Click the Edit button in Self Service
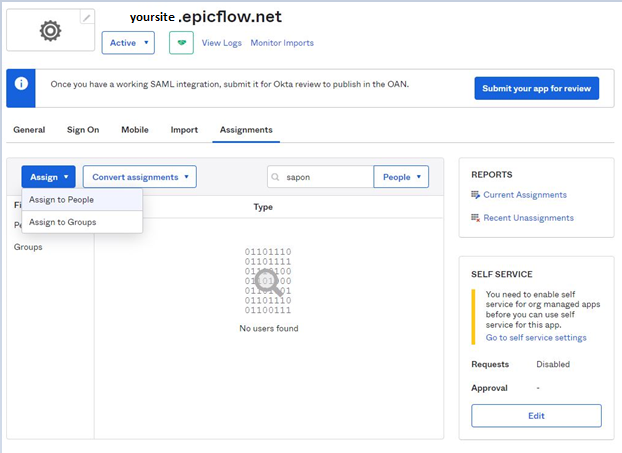The image size is (622, 453). pos(536,416)
